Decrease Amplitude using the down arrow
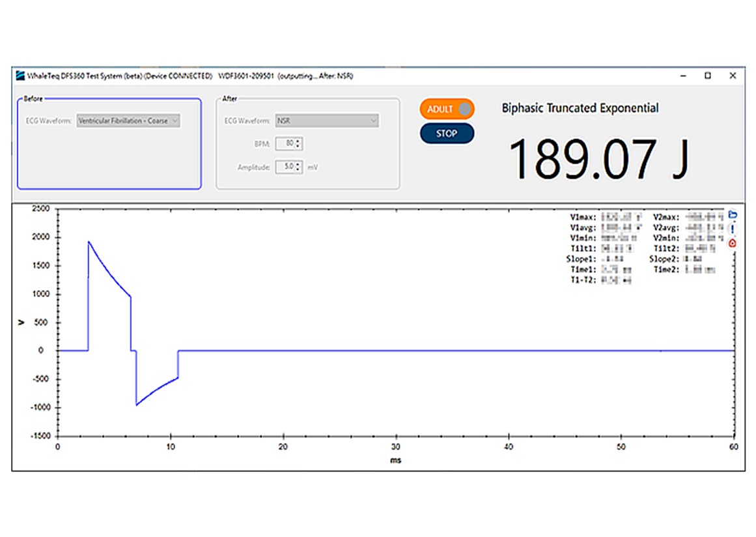Viewport: 756px width, 537px height. point(298,169)
